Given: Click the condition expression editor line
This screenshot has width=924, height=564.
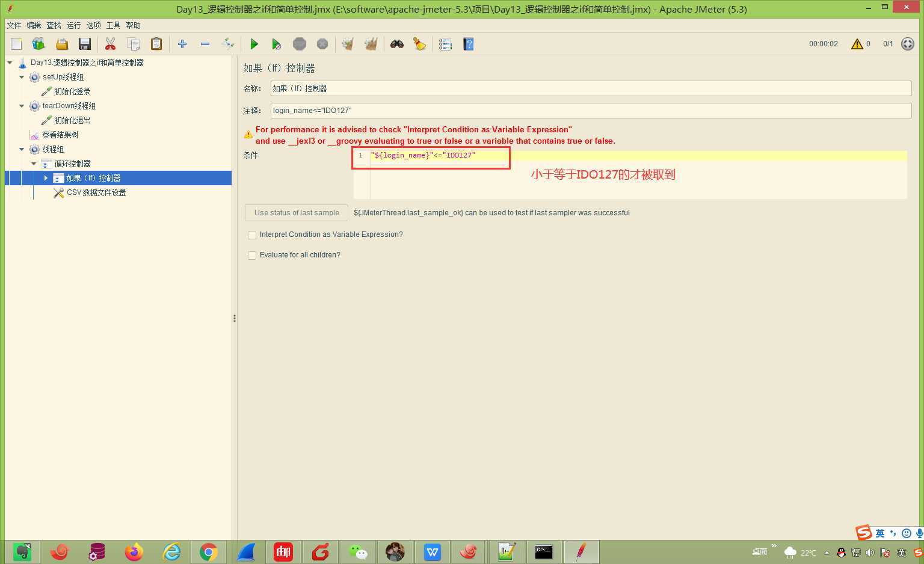Looking at the screenshot, I should 638,155.
